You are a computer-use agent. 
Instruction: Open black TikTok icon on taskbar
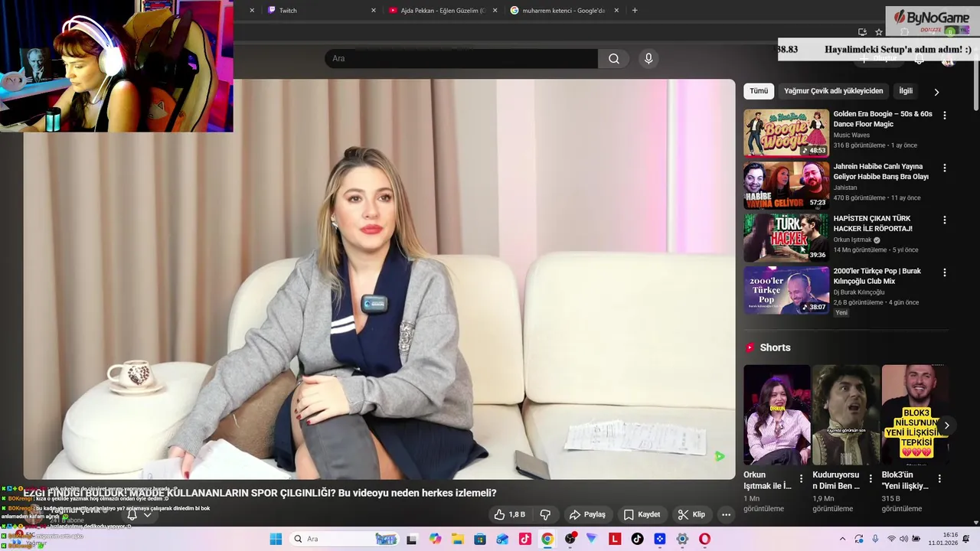(x=637, y=539)
